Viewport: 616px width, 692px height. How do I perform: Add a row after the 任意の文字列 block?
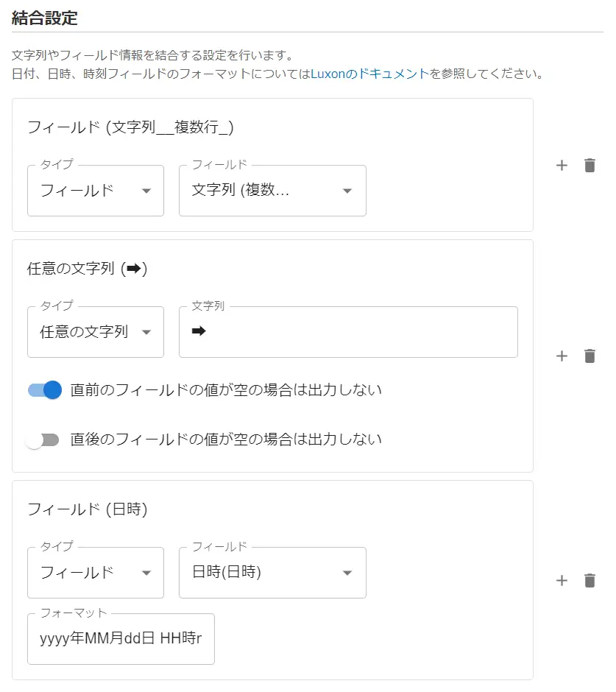coord(562,356)
